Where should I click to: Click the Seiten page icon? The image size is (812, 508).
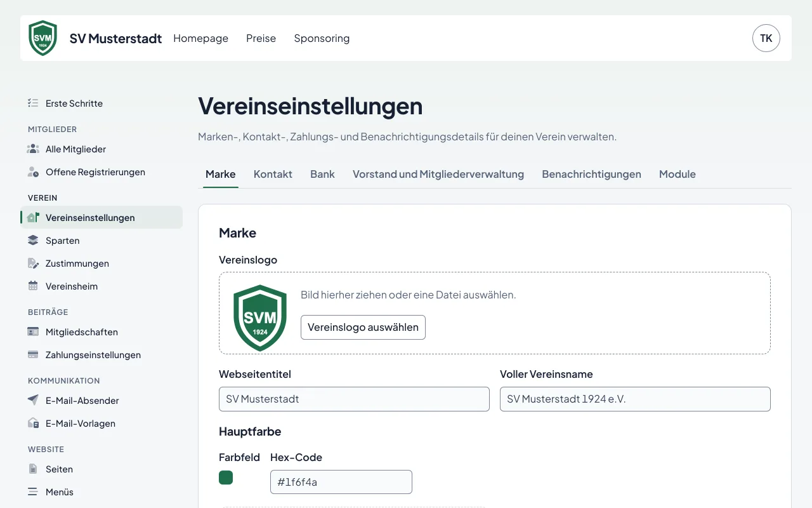(33, 469)
